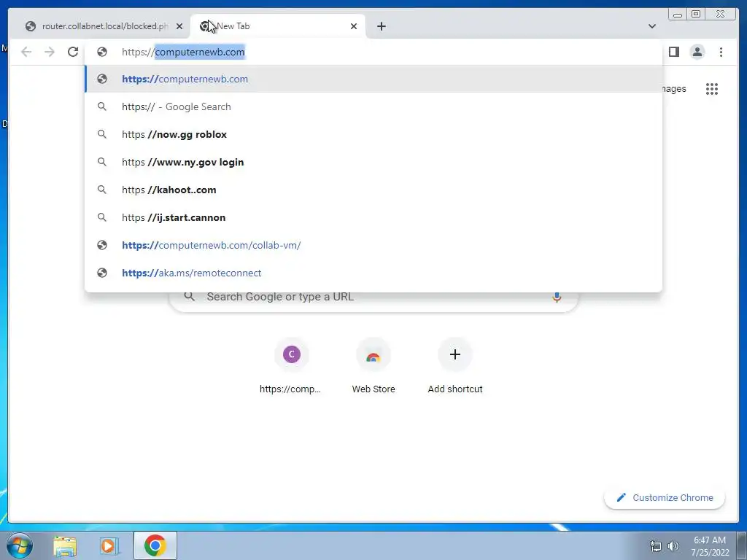Open the profile avatar icon

point(697,52)
